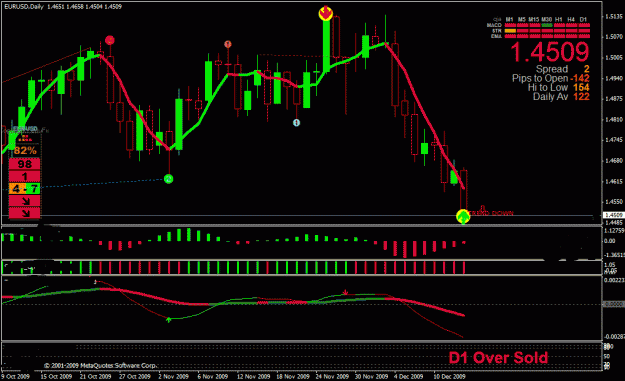Click the 9 Oct 2009 date label
Image resolution: width=625 pixels, height=381 pixels.
(16, 376)
